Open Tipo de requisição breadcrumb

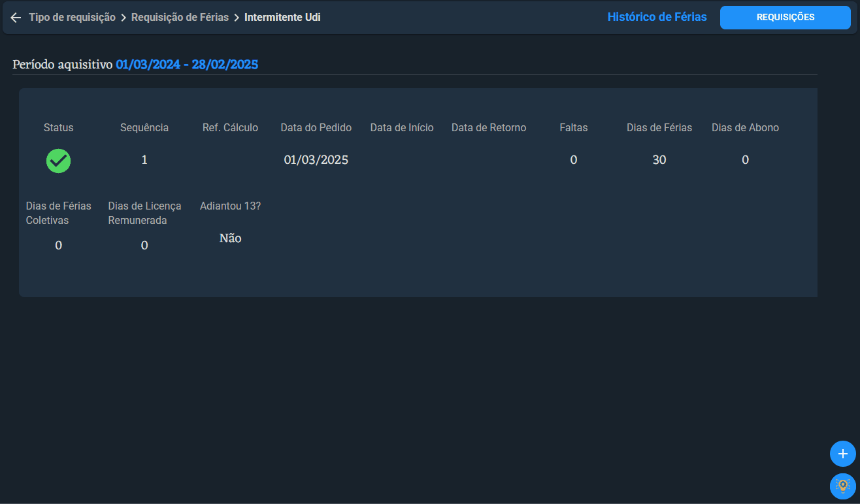(72, 18)
